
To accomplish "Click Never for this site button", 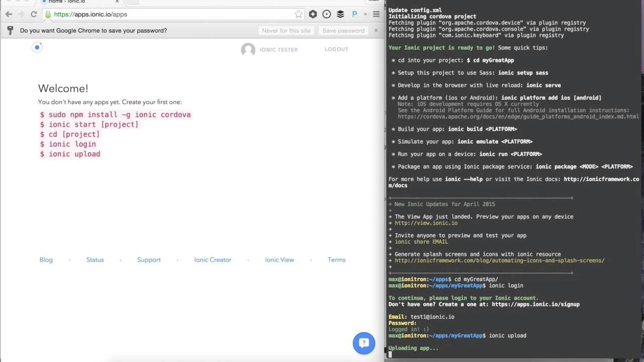I will point(286,30).
